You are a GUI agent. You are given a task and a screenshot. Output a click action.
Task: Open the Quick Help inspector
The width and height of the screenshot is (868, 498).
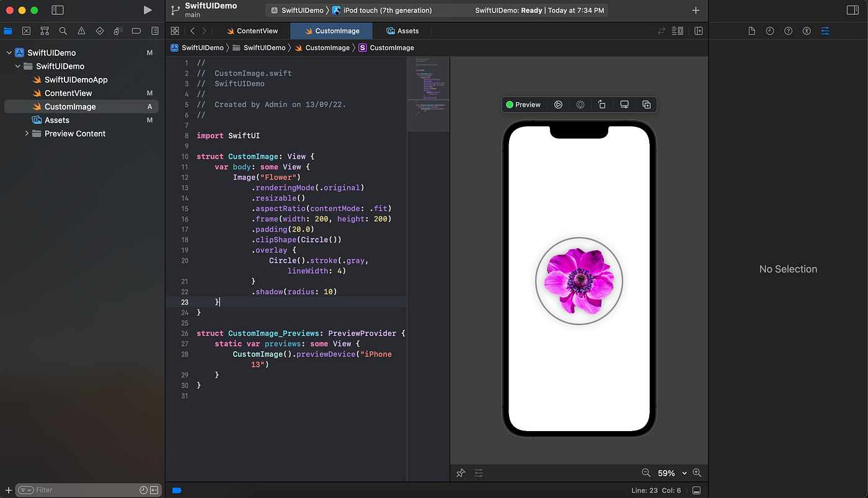point(788,30)
